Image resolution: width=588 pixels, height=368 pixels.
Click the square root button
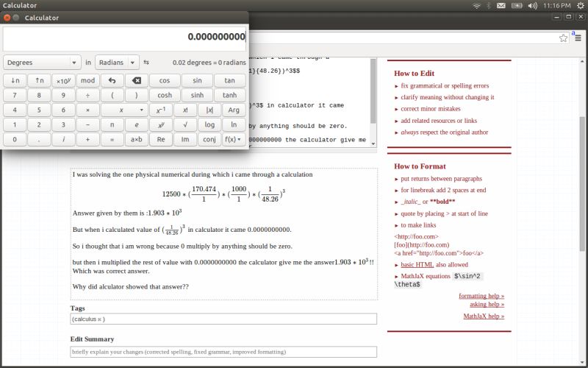point(185,124)
